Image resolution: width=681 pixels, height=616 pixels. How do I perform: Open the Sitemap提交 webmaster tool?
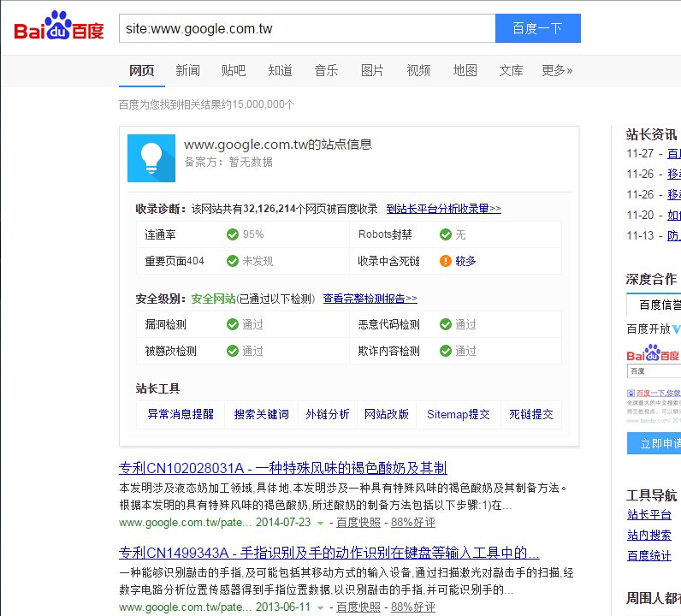click(459, 414)
